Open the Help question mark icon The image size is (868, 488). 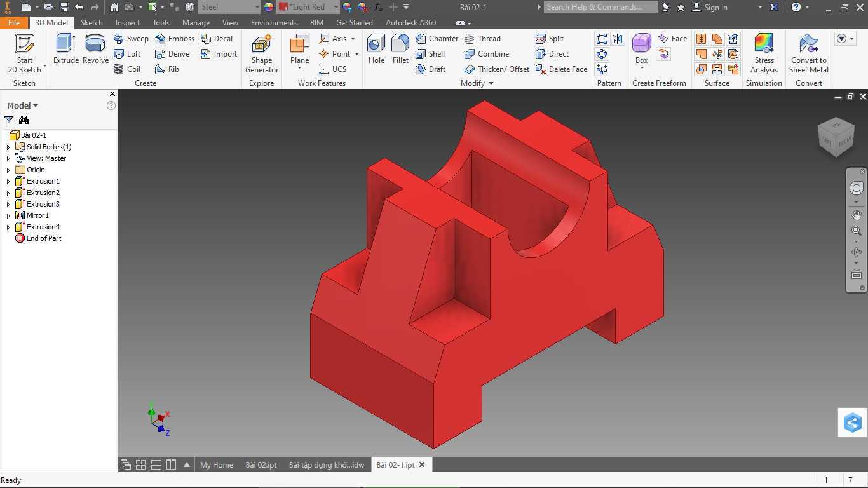point(796,7)
